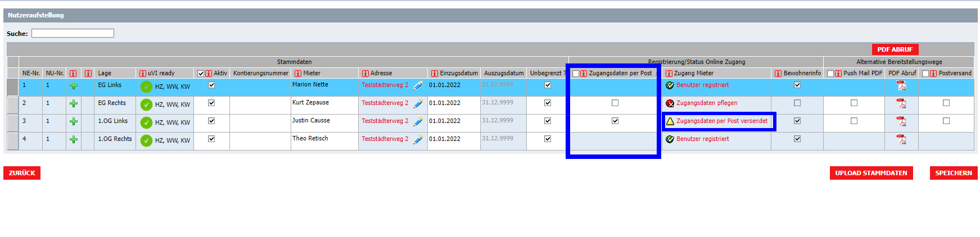Focus the Suche input field
980x237 pixels.
(x=73, y=33)
